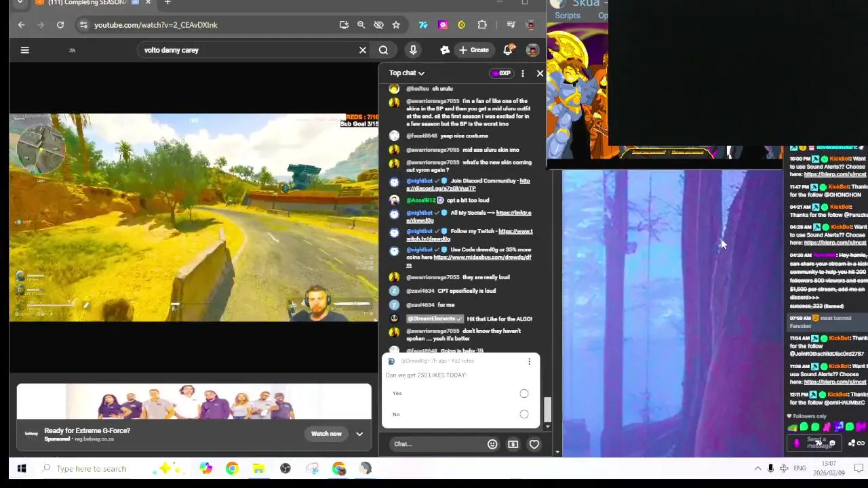Viewport: 868px width, 488px height.
Task: Close the live chat panel
Action: (540, 73)
